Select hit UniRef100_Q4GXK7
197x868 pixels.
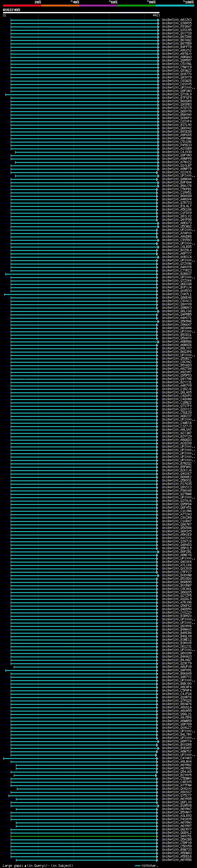[177, 474]
